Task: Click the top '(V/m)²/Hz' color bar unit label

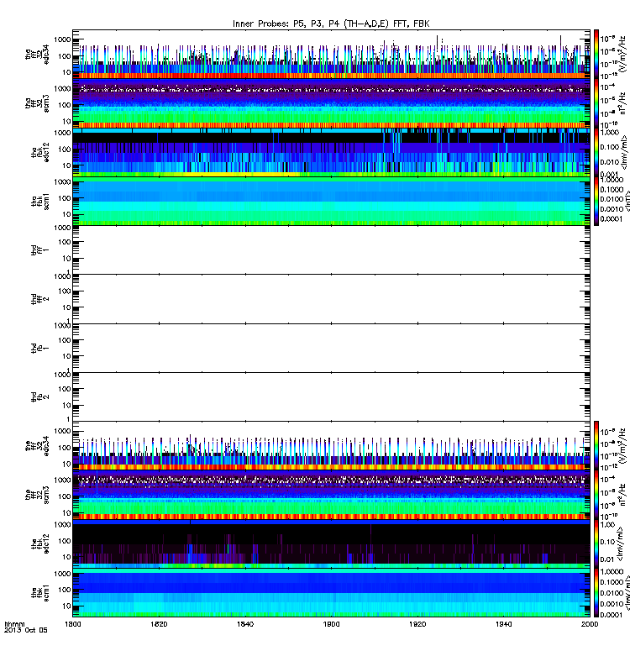Action: (x=624, y=55)
